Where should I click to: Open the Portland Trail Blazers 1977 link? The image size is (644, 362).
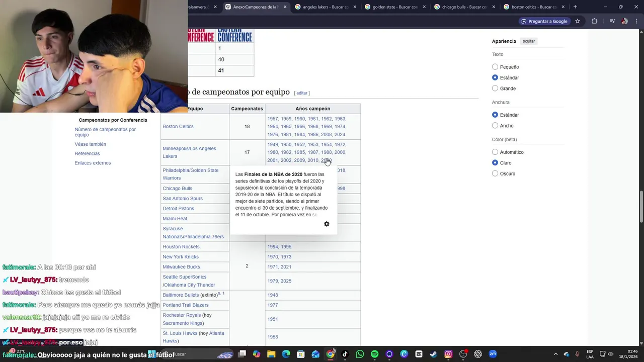click(273, 305)
